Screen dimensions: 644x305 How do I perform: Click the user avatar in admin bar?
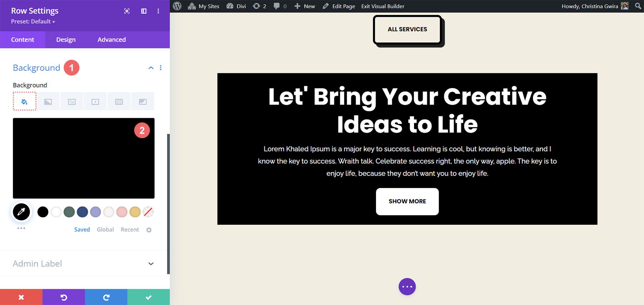pyautogui.click(x=625, y=6)
